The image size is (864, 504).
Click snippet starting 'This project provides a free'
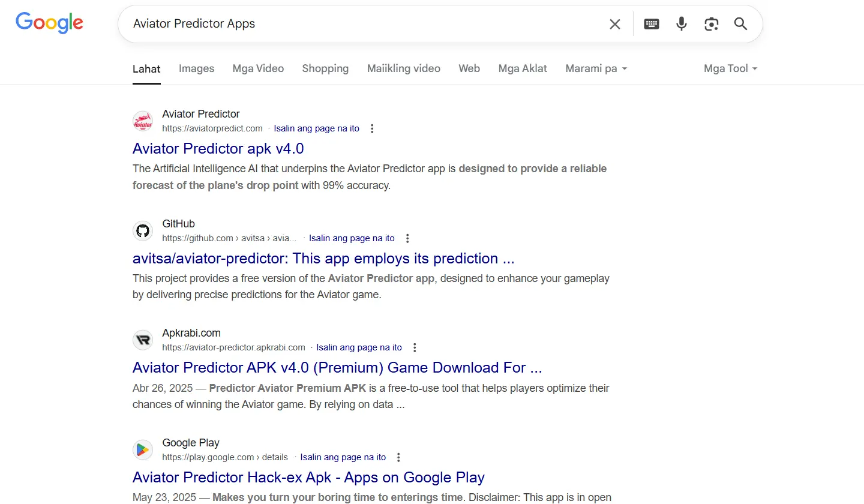[371, 287]
